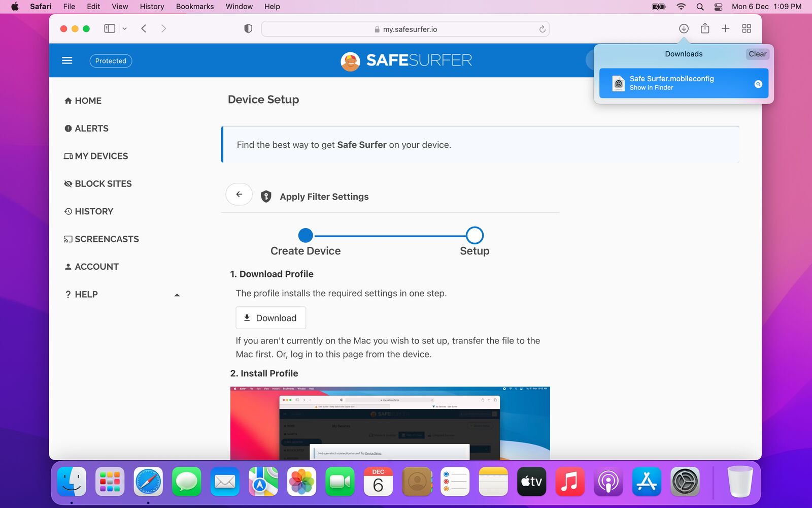Open a new Safari tab
This screenshot has width=812, height=508.
(726, 28)
